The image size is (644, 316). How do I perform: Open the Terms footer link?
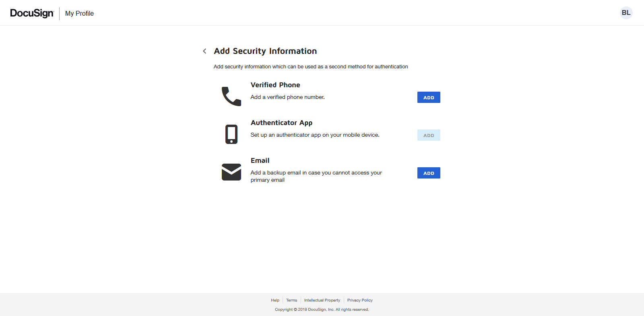291,300
